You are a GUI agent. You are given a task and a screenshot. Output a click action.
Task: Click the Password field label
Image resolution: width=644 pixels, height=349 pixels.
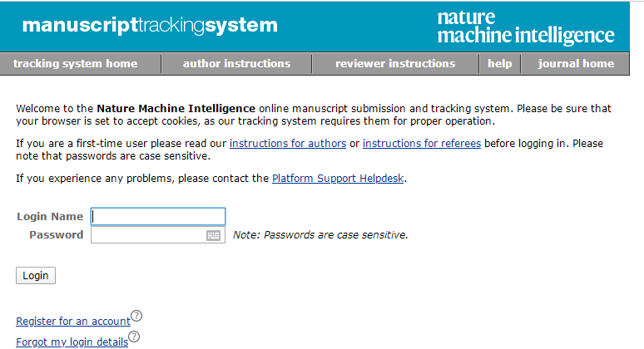click(x=57, y=235)
